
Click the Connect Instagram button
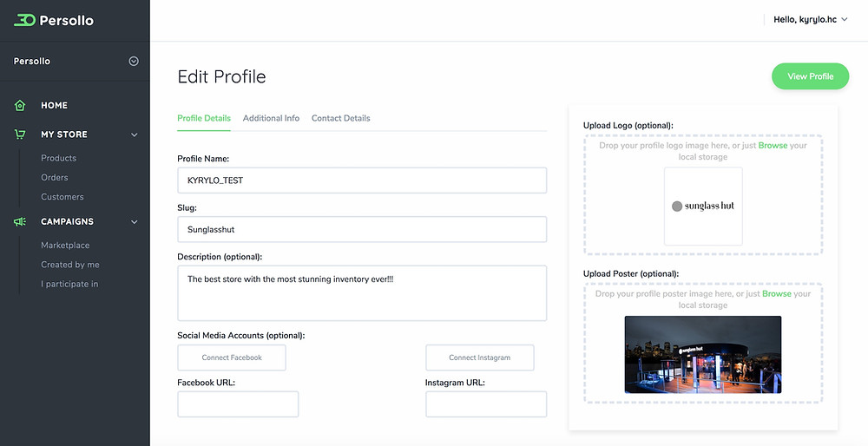pyautogui.click(x=479, y=357)
